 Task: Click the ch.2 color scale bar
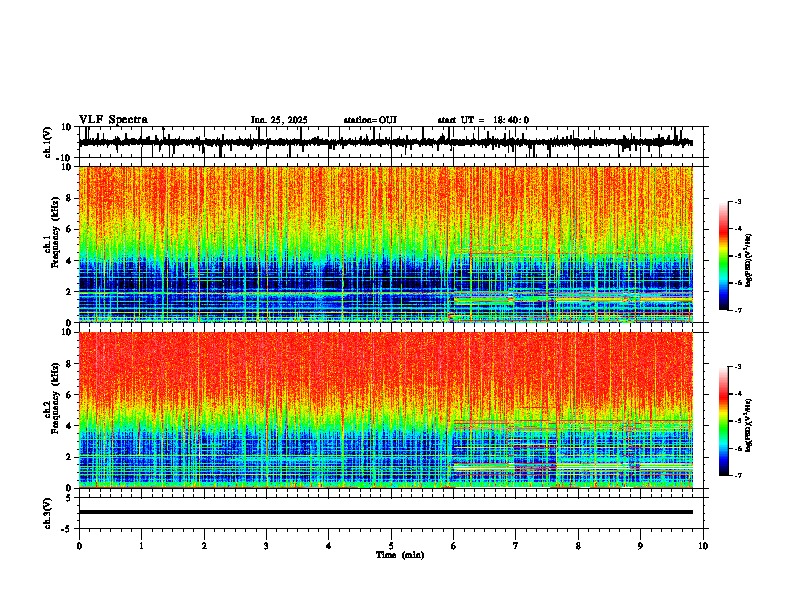(723, 421)
